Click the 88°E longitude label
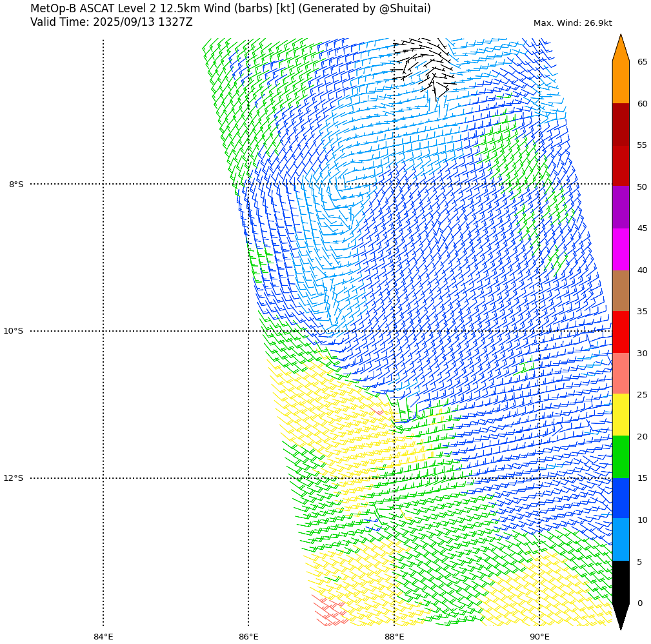Image resolution: width=651 pixels, height=644 pixels. [x=394, y=637]
